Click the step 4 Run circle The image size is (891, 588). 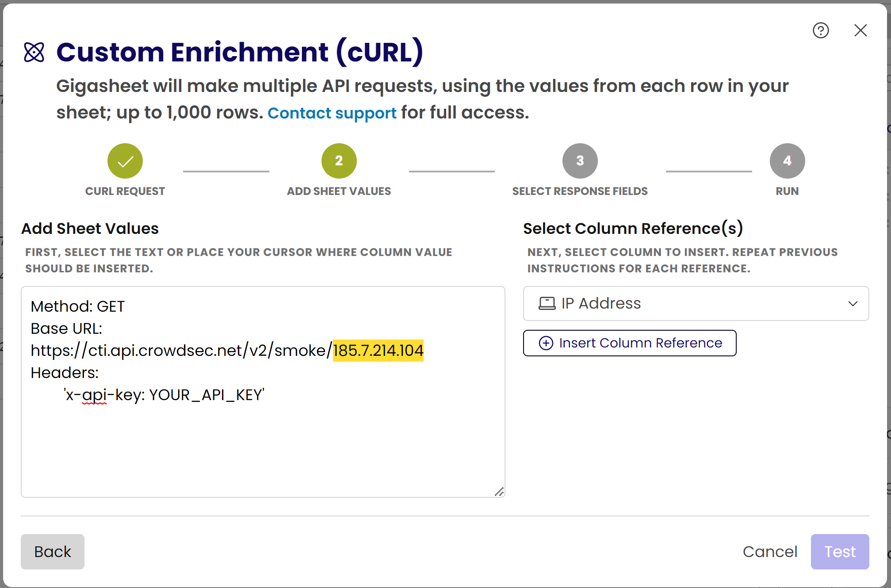pyautogui.click(x=787, y=160)
